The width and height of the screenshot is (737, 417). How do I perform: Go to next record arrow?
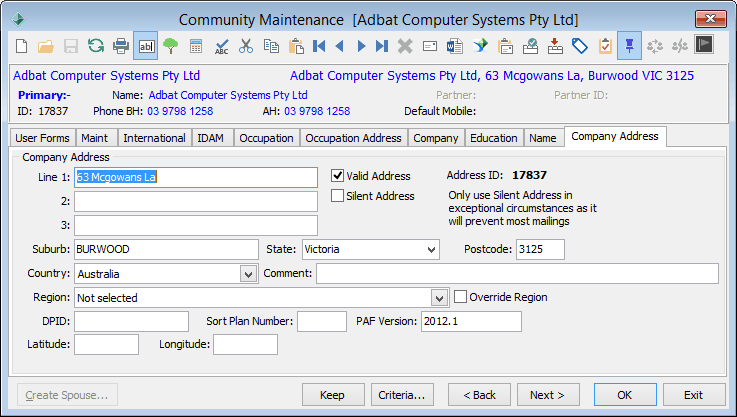361,46
